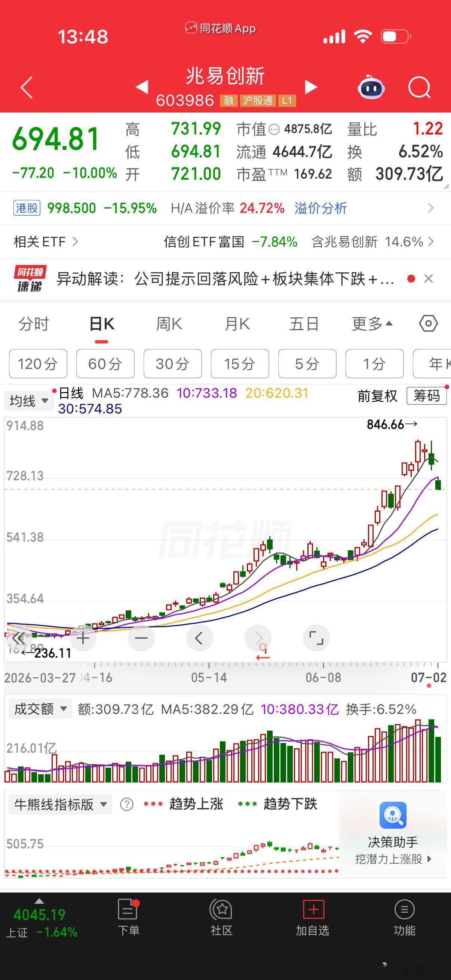Tap the latest volume bar
The width and height of the screenshot is (451, 980).
(x=438, y=759)
